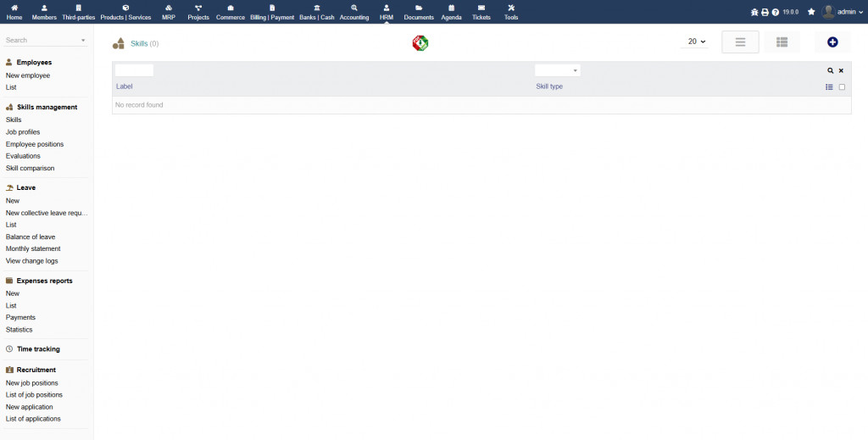Switch to kanban grid view
The height and width of the screenshot is (440, 868).
point(782,42)
